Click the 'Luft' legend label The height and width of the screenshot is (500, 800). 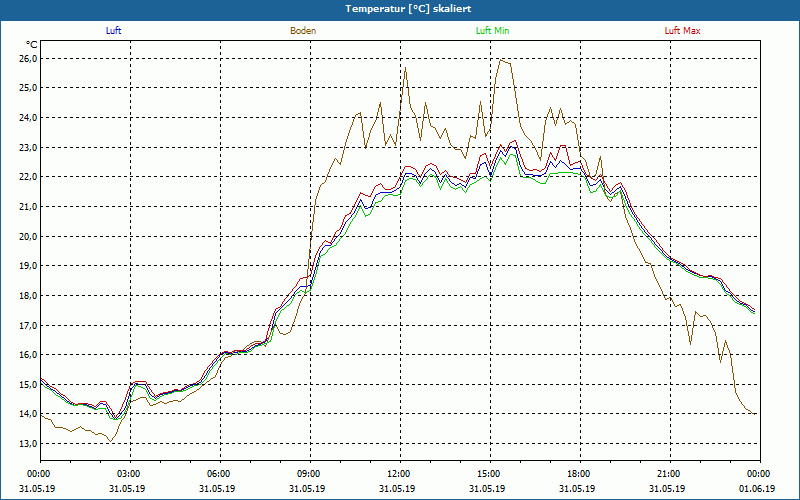coord(113,31)
